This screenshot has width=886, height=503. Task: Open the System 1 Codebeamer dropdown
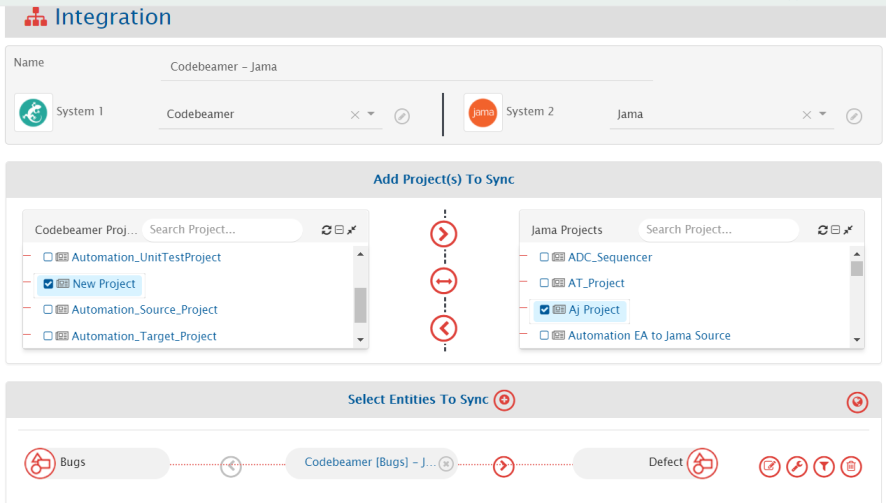tap(371, 115)
